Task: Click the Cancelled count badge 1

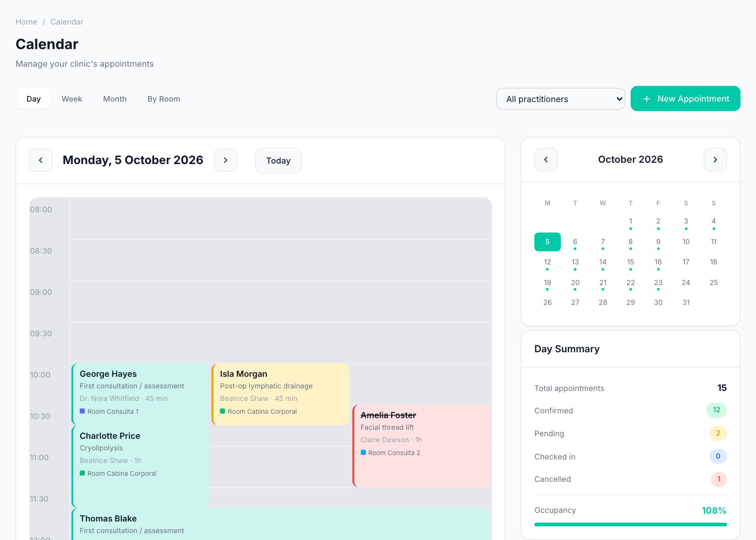Action: pos(719,479)
